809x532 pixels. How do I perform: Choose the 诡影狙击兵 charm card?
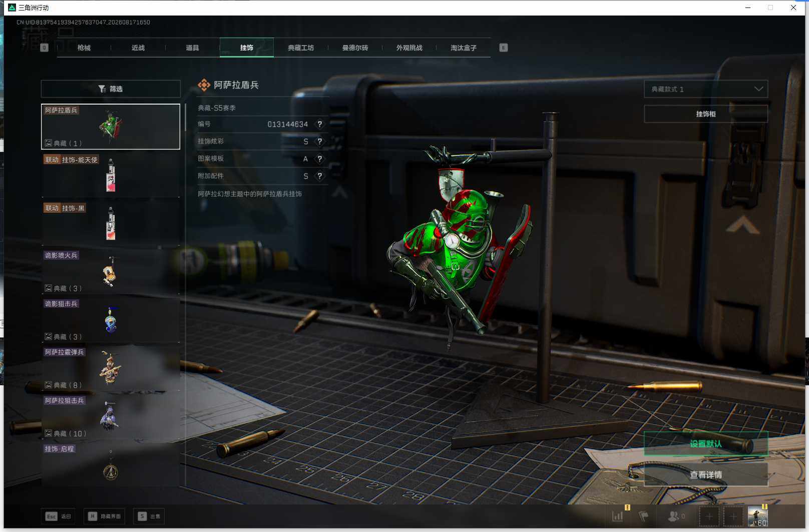pyautogui.click(x=111, y=320)
